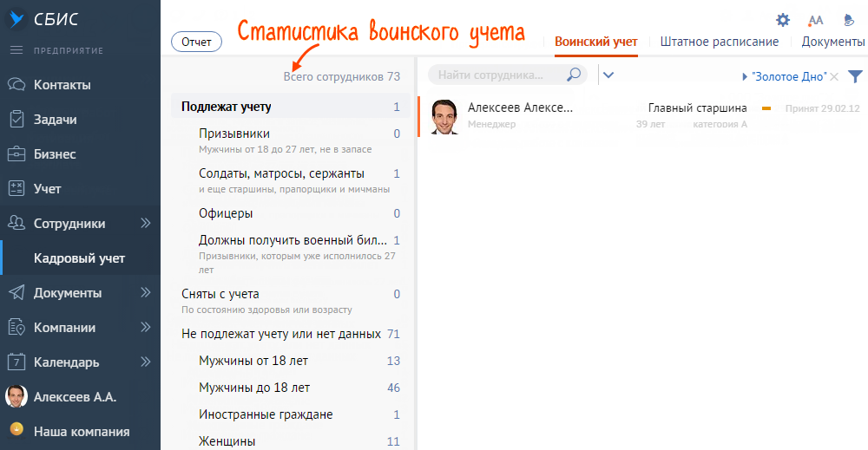Open the settings gear icon
This screenshot has height=450, width=868.
tap(783, 20)
